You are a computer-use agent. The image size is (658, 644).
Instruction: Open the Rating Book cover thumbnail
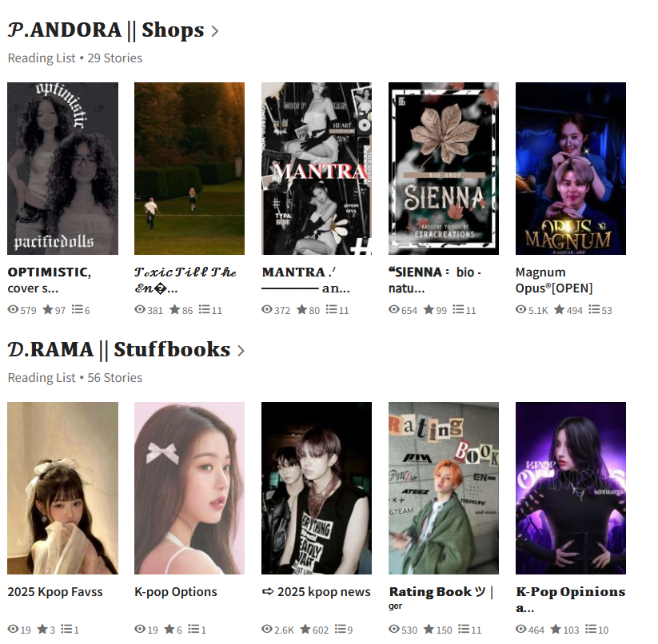444,488
